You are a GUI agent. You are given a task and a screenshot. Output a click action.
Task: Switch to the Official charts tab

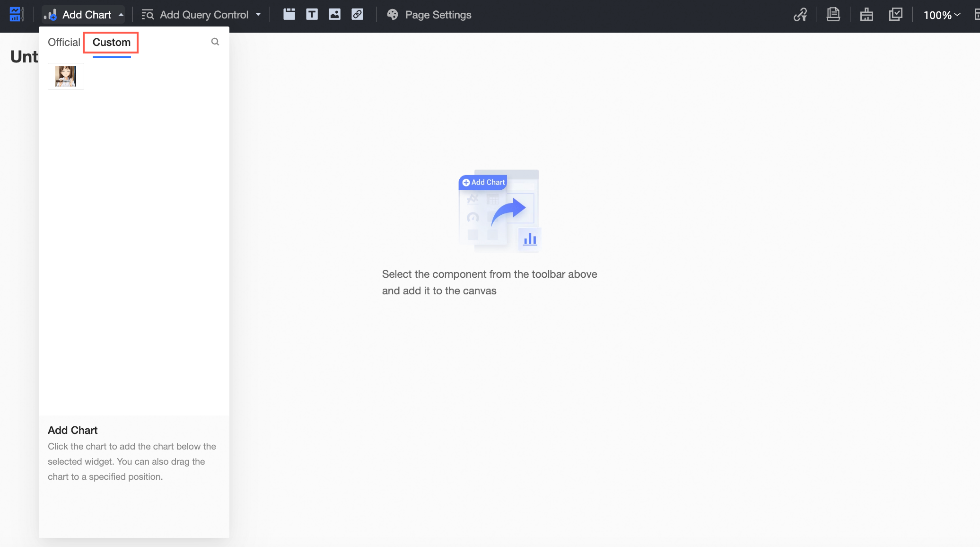[64, 42]
